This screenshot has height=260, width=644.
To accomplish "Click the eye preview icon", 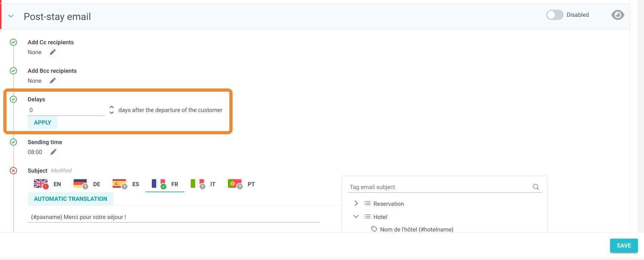I will 618,15.
